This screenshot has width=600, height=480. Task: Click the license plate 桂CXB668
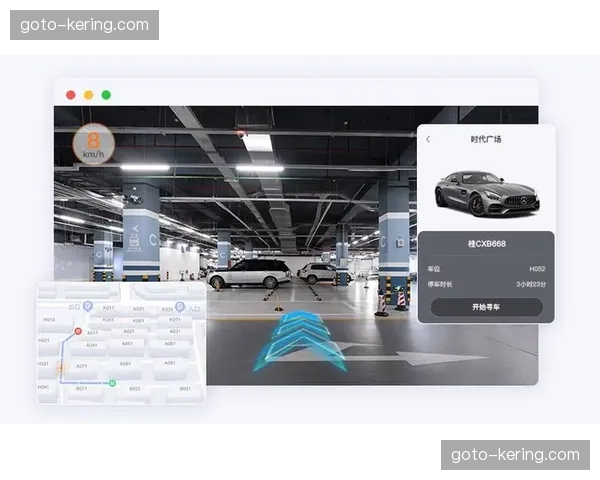486,245
